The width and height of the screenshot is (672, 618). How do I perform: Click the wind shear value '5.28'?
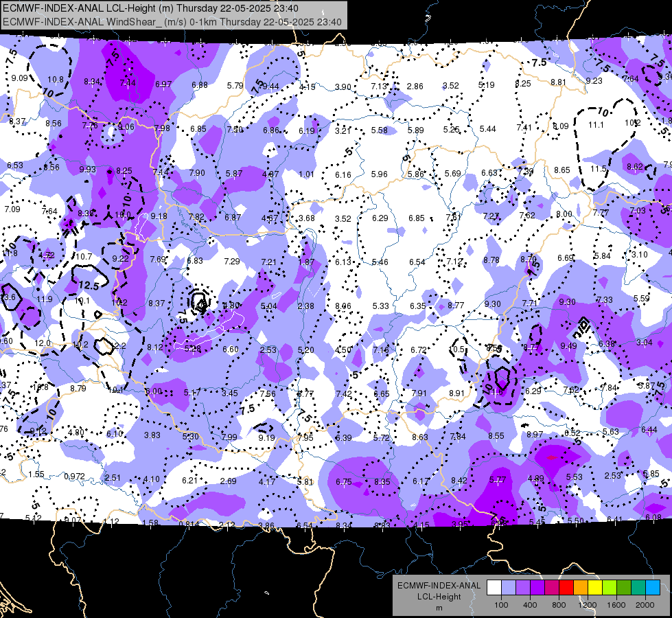(192, 349)
